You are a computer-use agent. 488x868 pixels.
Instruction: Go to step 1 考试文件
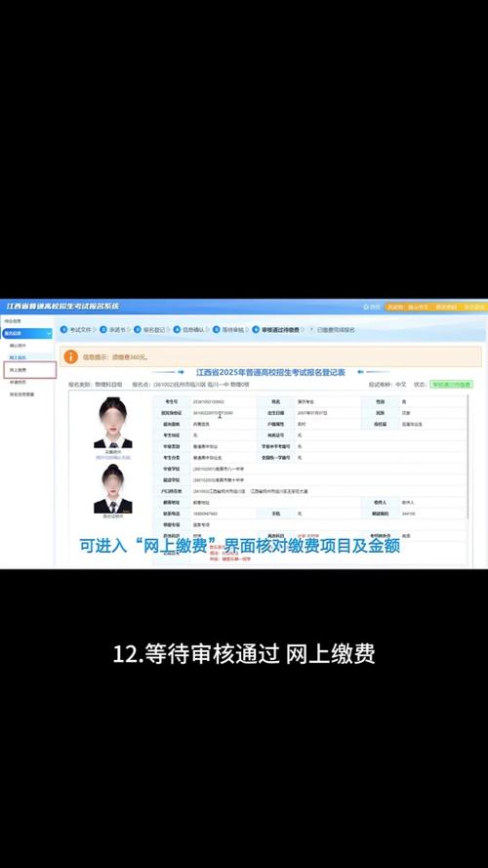76,329
